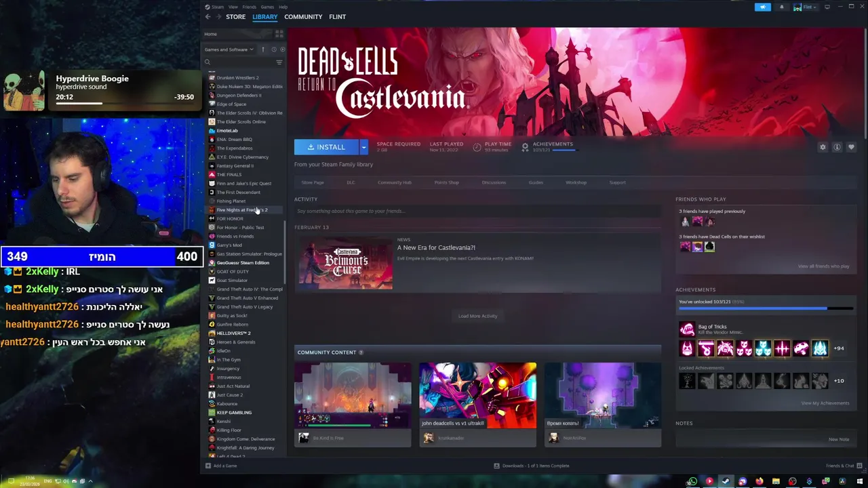Open WhatsApp in the taskbar

click(692, 482)
